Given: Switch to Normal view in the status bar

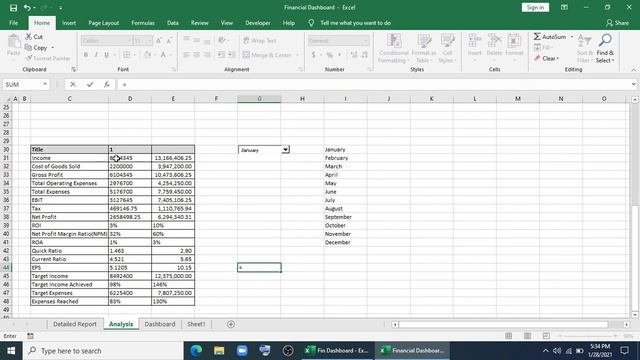Looking at the screenshot, I should [x=509, y=336].
